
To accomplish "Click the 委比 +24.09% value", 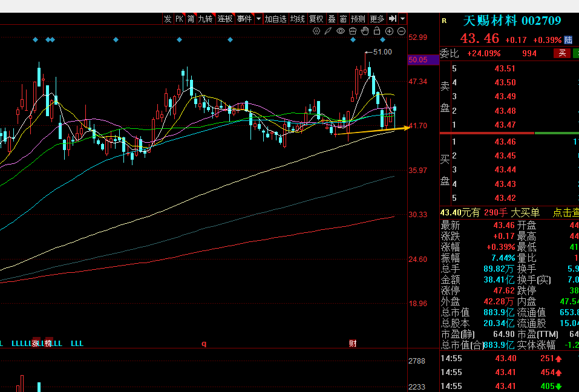I will [x=484, y=53].
